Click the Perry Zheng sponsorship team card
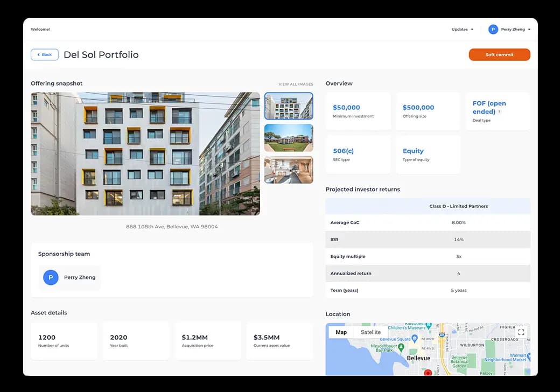The height and width of the screenshot is (392, 560). coord(69,278)
